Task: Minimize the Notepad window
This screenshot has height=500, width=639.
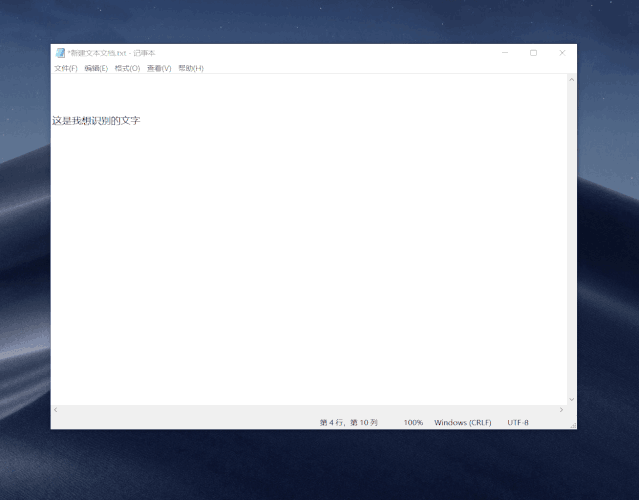Action: (x=505, y=53)
